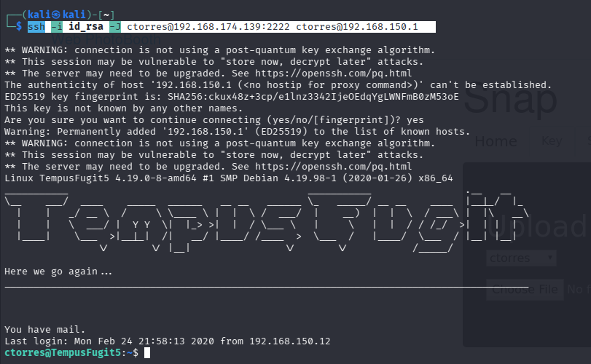Click the 'You have mail.' message
The height and width of the screenshot is (364, 591).
[x=45, y=329]
